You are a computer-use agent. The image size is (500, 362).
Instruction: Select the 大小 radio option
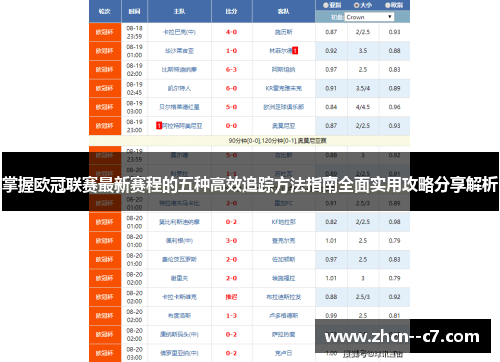[356, 5]
